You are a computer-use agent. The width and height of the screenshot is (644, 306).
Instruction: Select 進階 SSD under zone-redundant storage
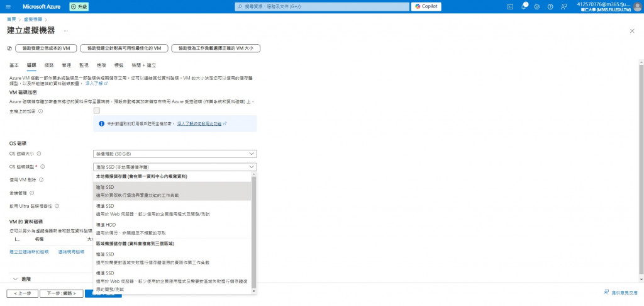[x=172, y=258]
